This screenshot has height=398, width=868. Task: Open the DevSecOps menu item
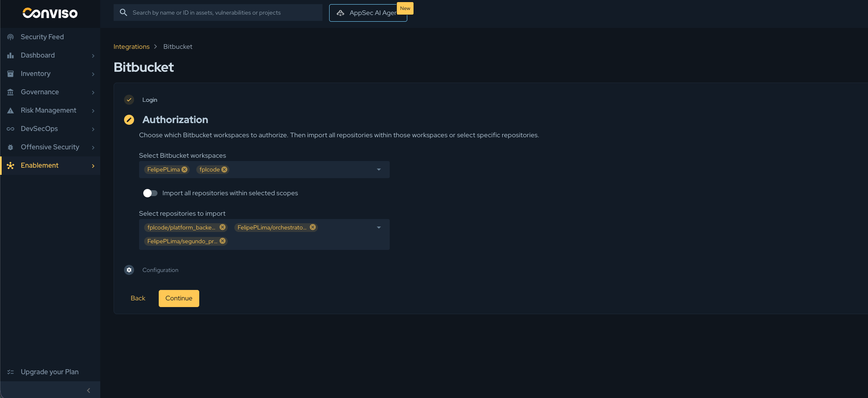[50, 129]
